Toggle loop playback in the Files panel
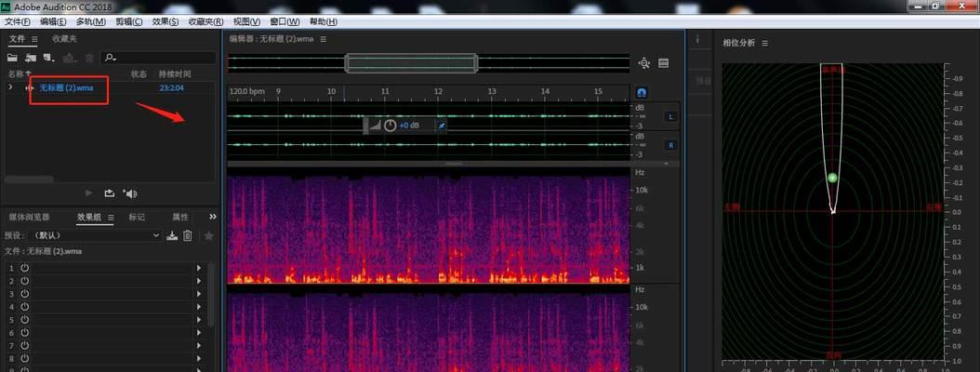980x372 pixels. pyautogui.click(x=110, y=193)
